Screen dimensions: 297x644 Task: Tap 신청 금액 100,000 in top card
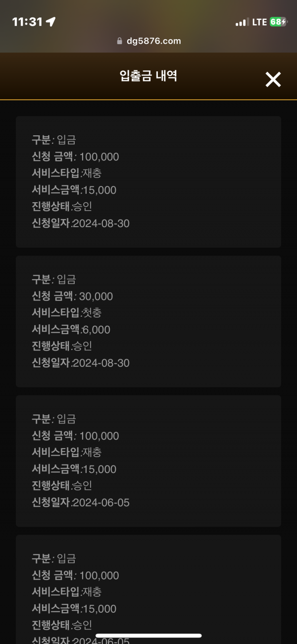76,157
